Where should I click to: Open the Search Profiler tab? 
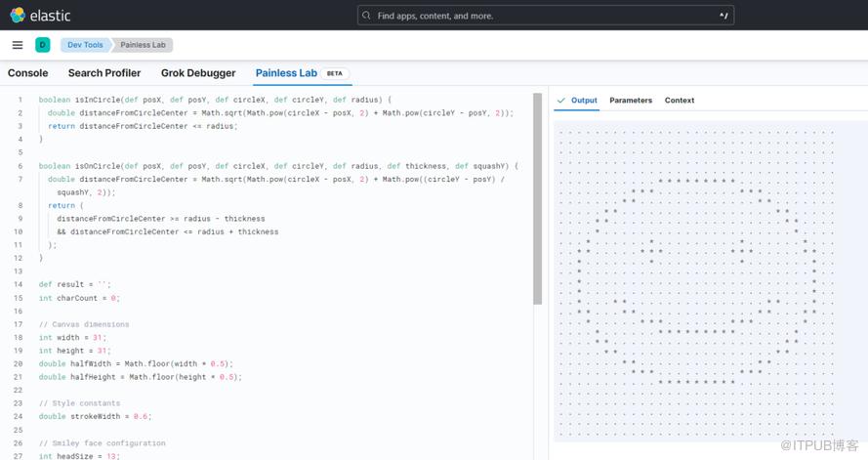coord(104,73)
